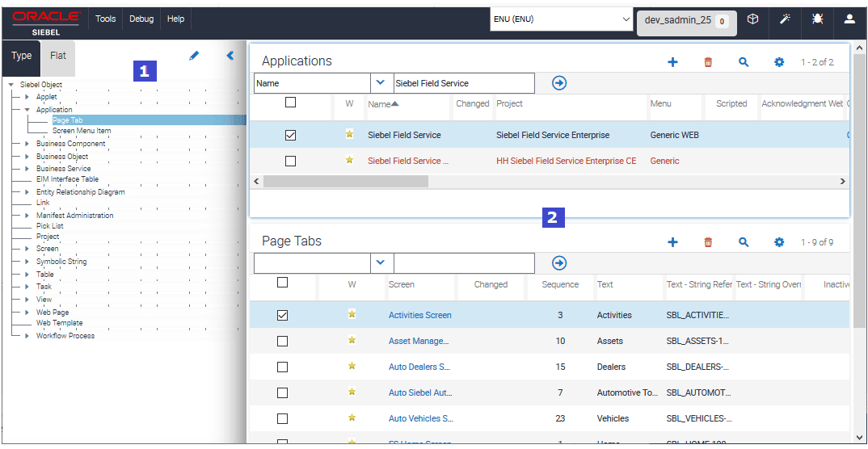Open the Name field dropdown in Applications
Image resolution: width=868 pixels, height=449 pixels.
[381, 83]
